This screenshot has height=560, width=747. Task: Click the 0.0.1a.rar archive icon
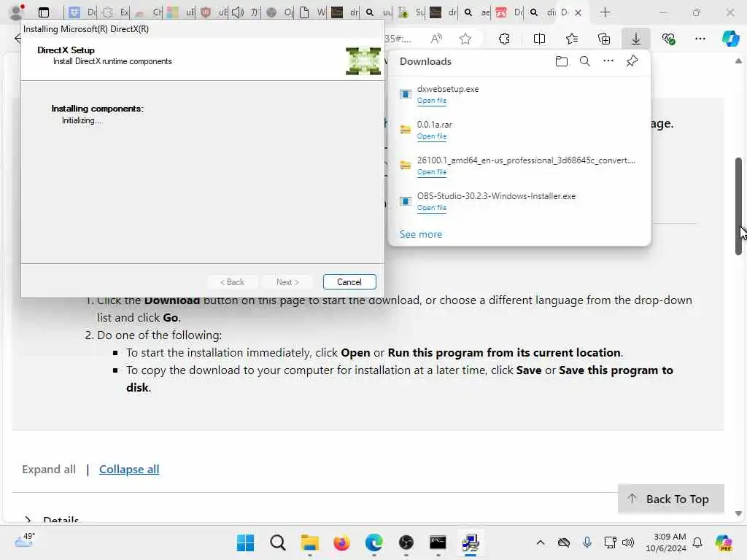tap(406, 130)
